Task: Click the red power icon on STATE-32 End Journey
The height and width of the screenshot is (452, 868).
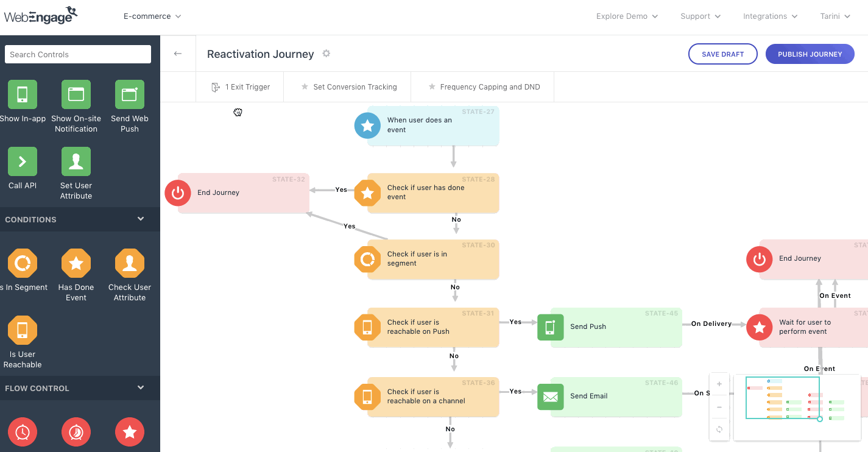Action: pyautogui.click(x=178, y=192)
